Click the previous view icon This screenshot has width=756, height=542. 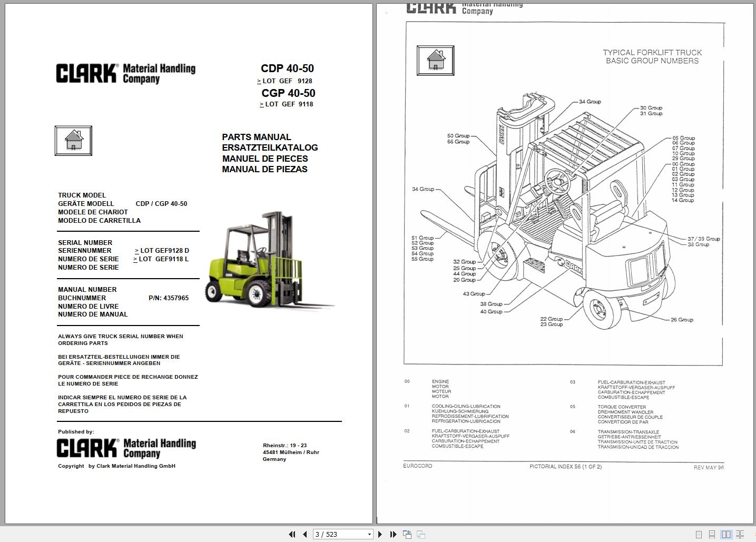pyautogui.click(x=407, y=534)
